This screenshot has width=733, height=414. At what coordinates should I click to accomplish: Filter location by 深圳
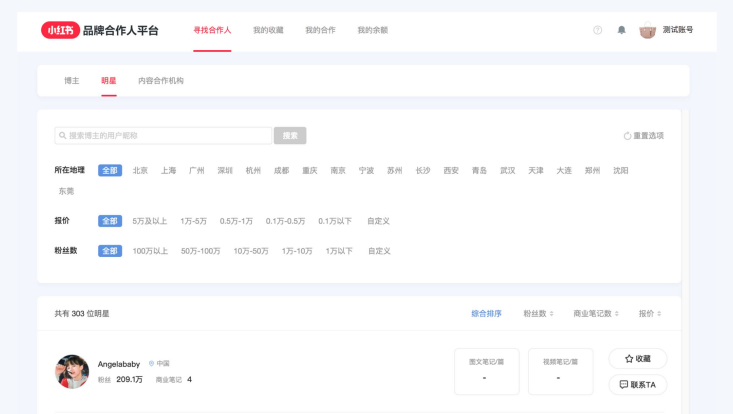(x=225, y=171)
